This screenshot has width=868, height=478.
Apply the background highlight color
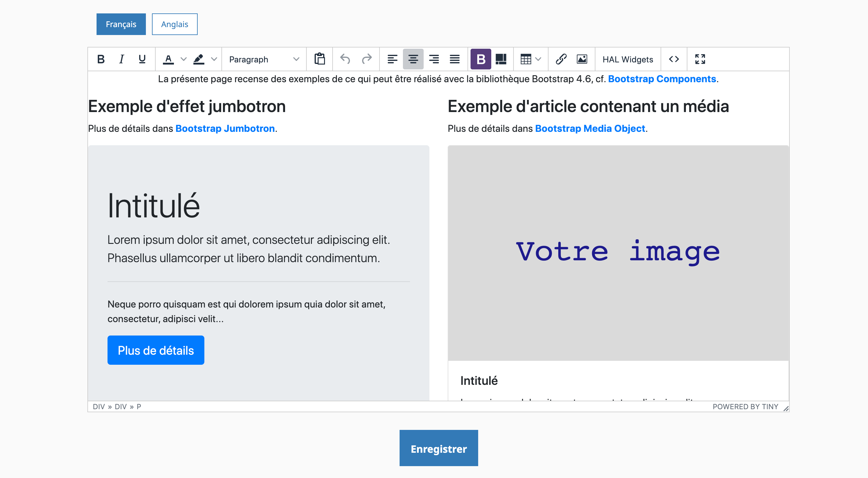pos(199,59)
